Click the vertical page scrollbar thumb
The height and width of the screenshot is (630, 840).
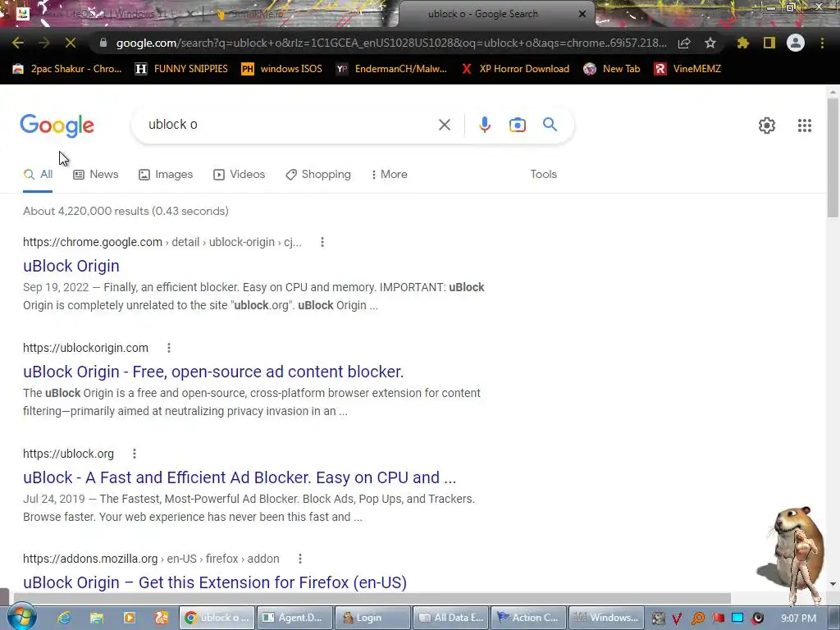tap(832, 158)
